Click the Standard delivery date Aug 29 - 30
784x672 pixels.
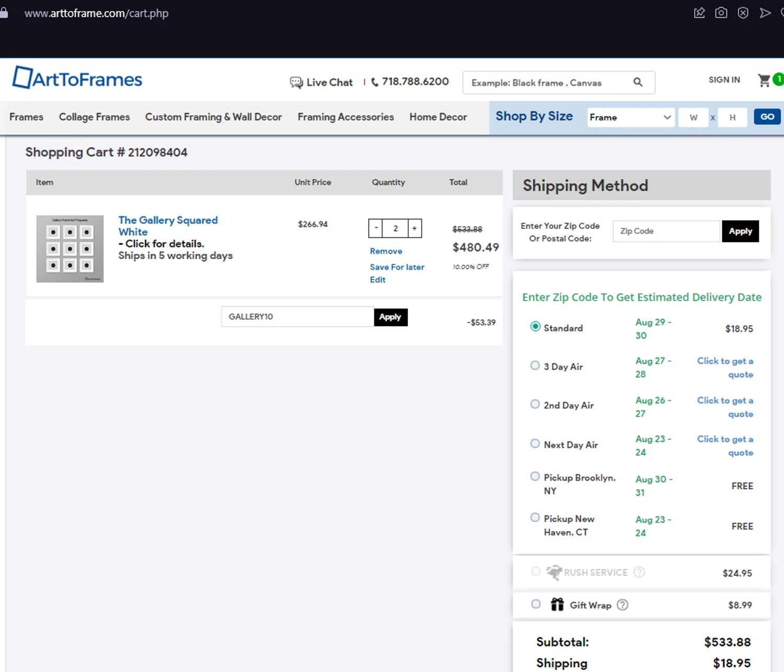click(653, 329)
